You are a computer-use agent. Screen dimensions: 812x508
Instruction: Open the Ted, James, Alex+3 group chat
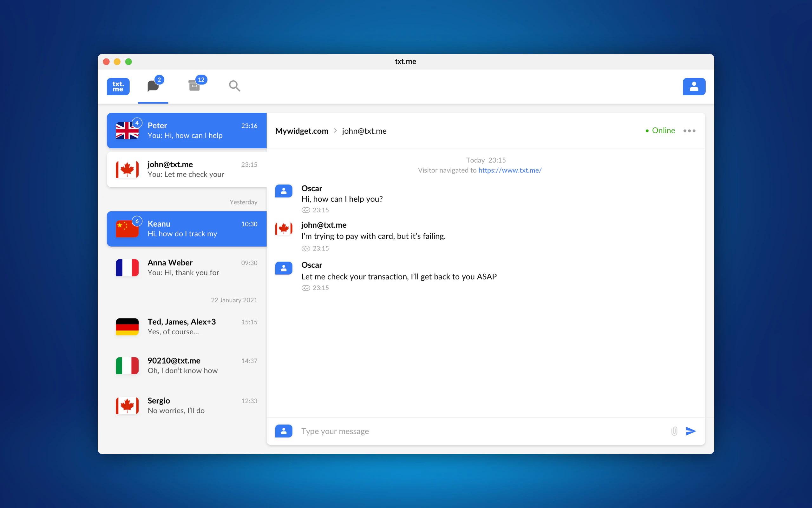pos(187,327)
